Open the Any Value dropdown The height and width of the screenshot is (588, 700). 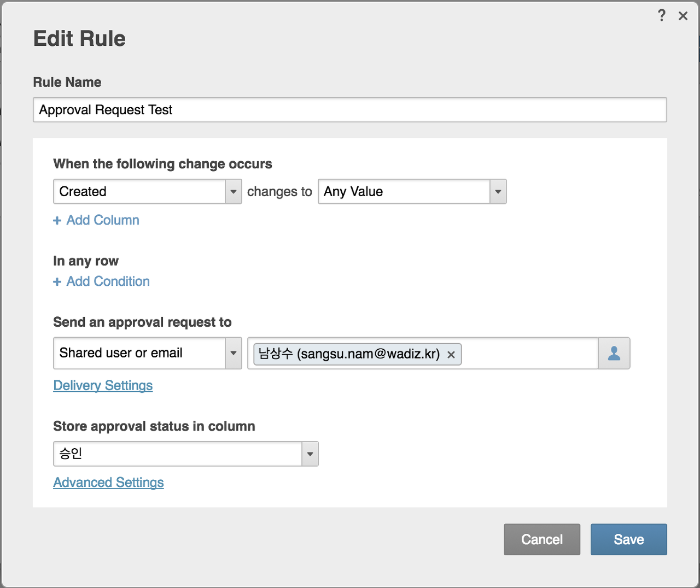click(x=404, y=191)
